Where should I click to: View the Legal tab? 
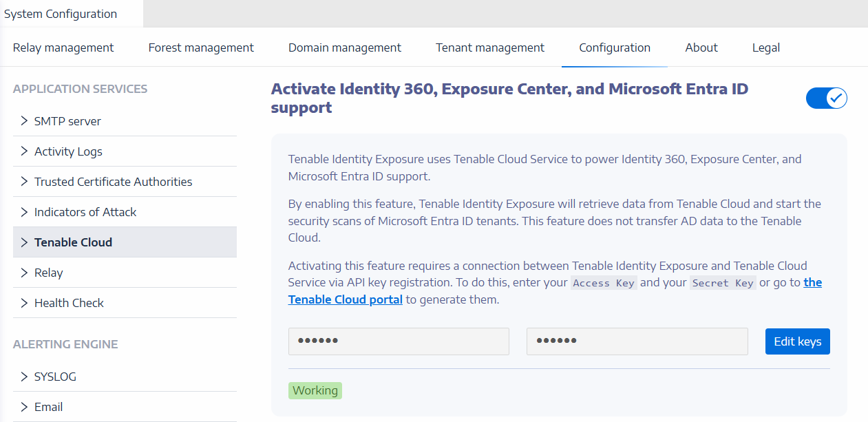(x=766, y=48)
